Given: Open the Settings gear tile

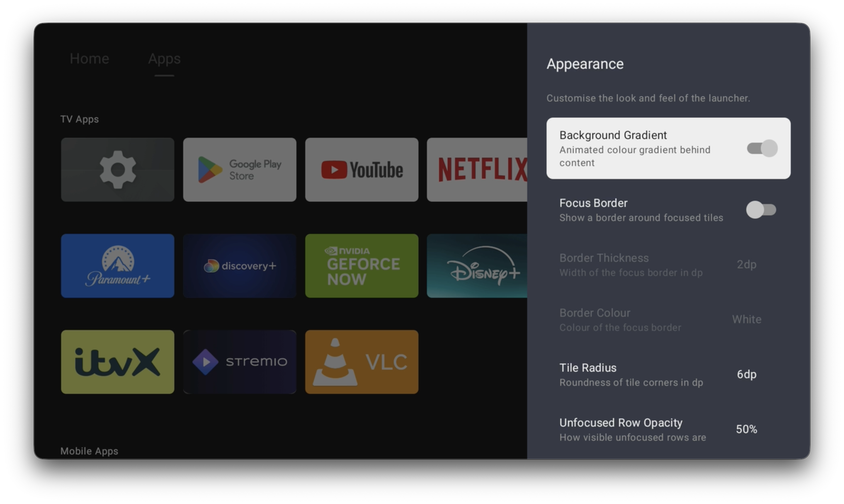Looking at the screenshot, I should click(x=117, y=170).
